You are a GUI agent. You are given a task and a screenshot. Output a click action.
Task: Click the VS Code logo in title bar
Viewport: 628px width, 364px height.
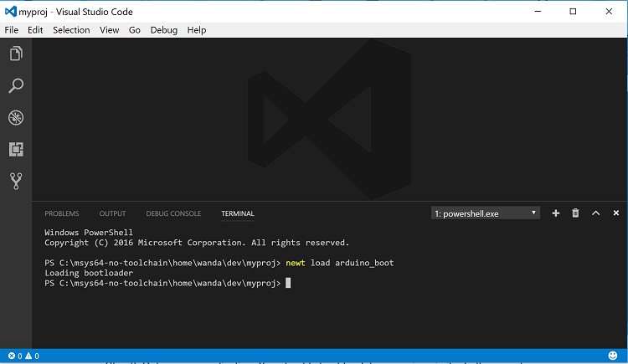10,11
